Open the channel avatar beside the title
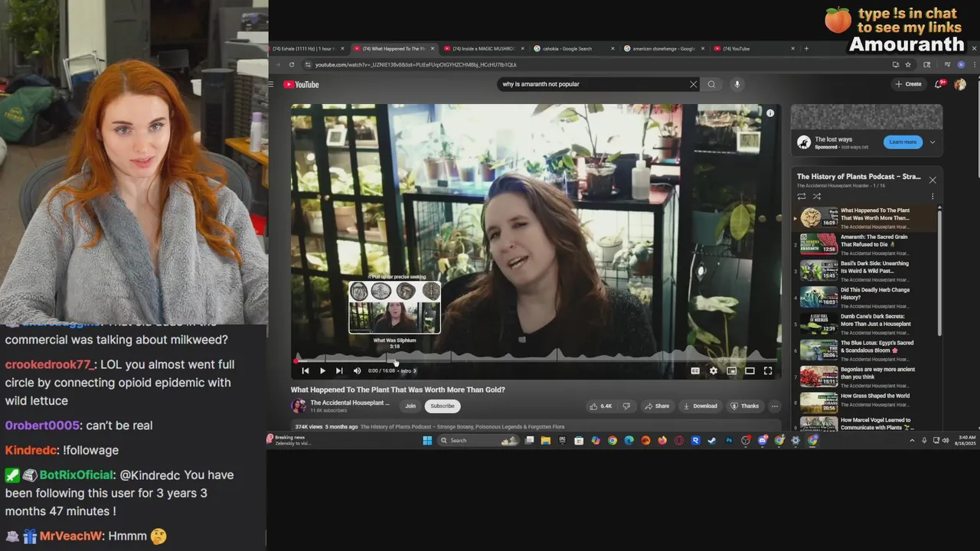The height and width of the screenshot is (551, 980). click(298, 406)
